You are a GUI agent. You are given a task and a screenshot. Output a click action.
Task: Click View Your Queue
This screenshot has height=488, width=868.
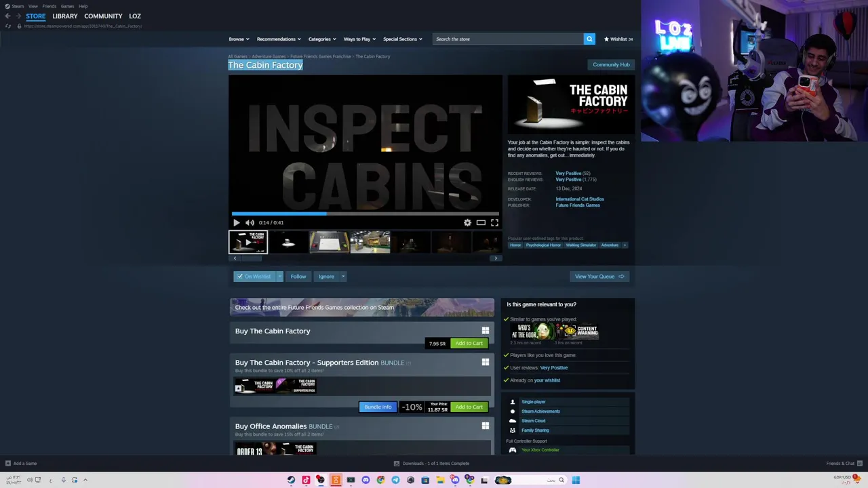coord(599,277)
